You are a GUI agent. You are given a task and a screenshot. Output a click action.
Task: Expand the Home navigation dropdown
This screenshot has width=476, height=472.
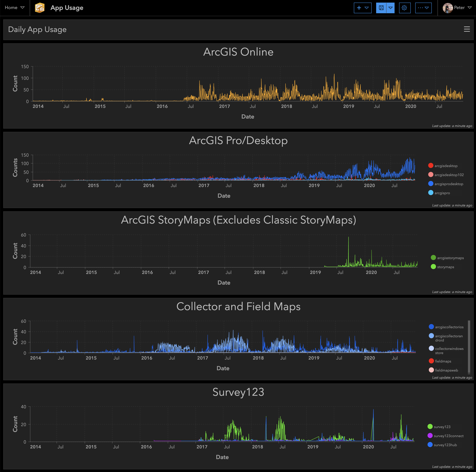point(22,7)
